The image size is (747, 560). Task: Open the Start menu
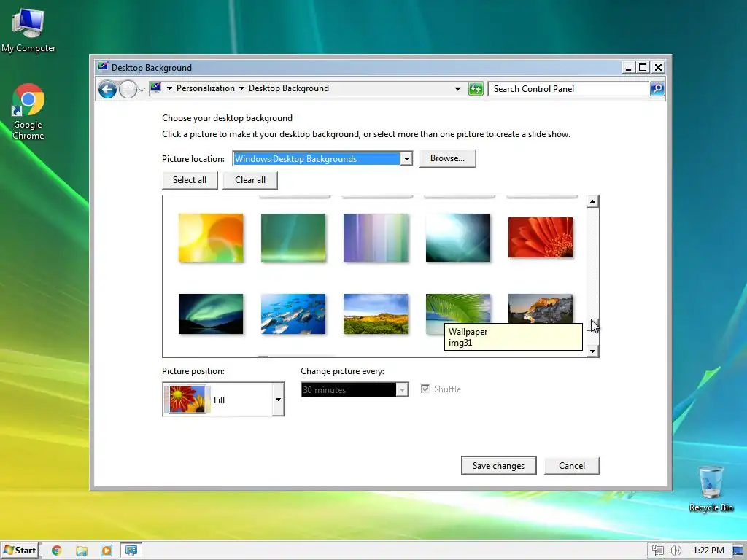click(20, 551)
